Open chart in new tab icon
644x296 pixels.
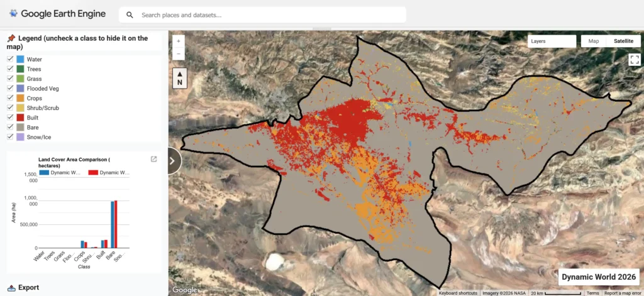[153, 159]
